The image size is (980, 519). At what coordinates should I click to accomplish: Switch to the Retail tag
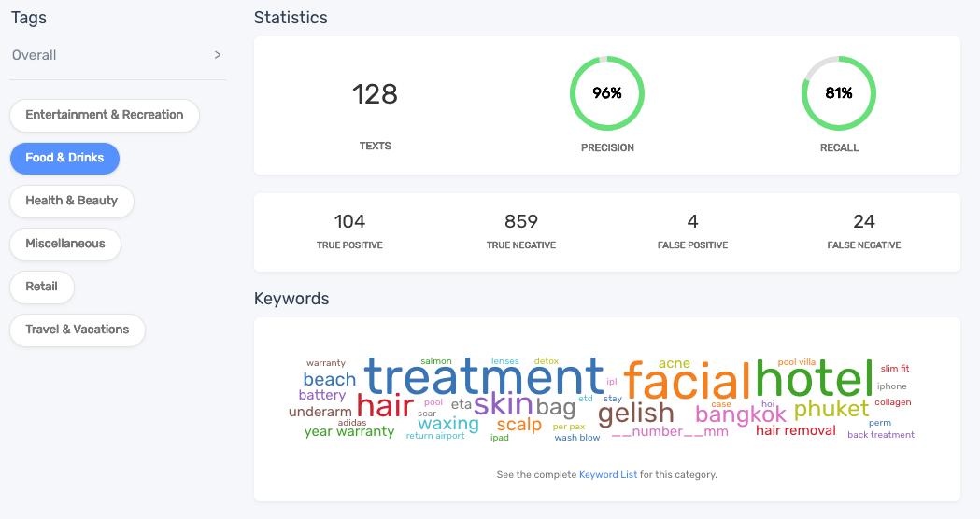point(42,287)
